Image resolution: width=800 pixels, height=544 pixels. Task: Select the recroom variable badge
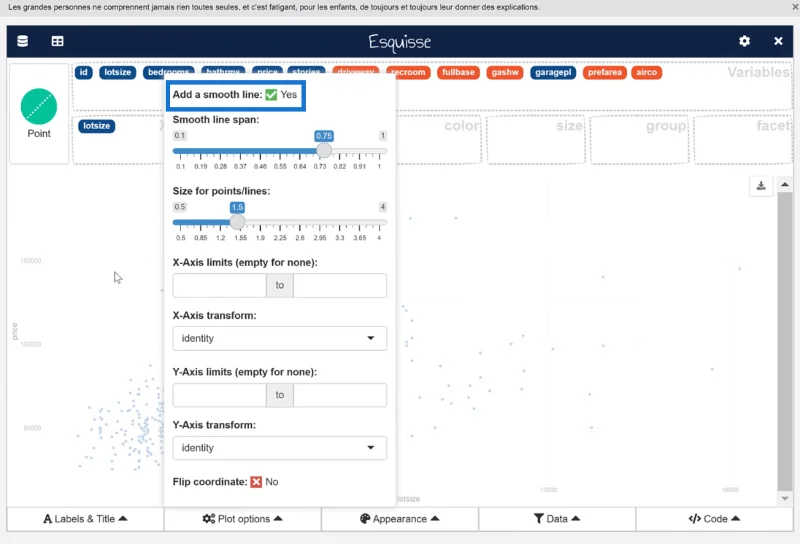[x=409, y=72]
